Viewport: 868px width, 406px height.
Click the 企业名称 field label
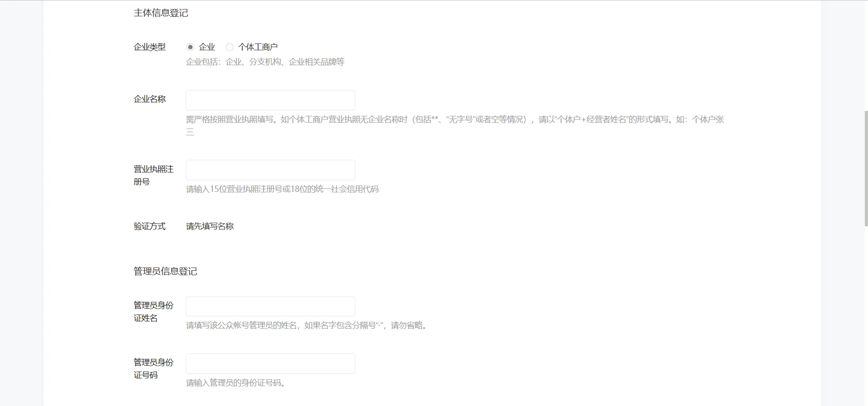coord(150,99)
